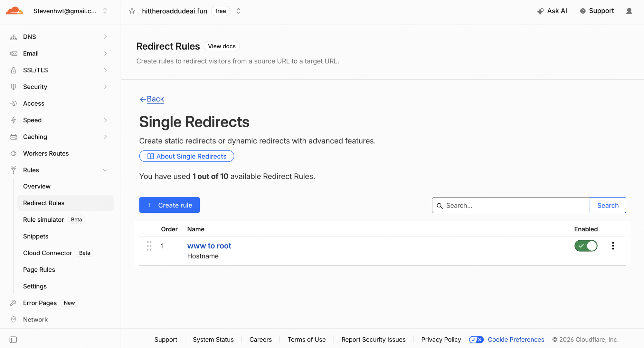Click the Email envelope icon

[x=14, y=53]
